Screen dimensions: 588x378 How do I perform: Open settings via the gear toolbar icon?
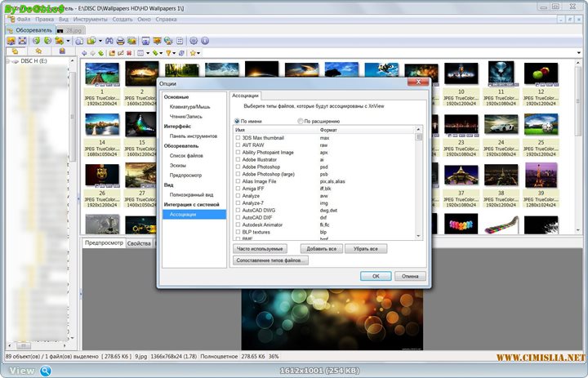(x=194, y=40)
